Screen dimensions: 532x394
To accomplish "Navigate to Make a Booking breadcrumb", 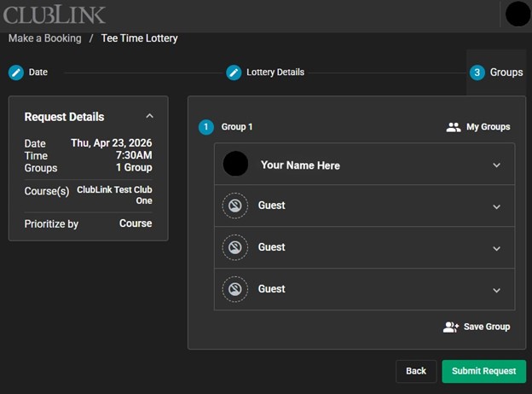I will (45, 38).
